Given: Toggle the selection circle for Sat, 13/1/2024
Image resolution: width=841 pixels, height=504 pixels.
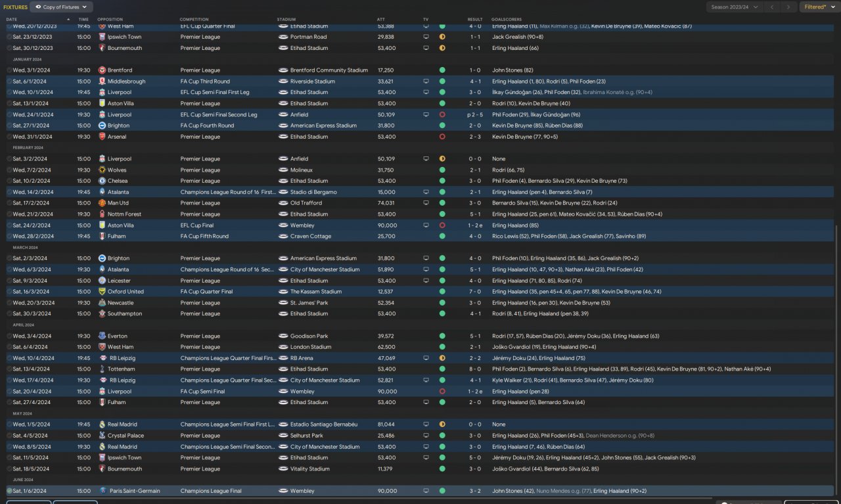Looking at the screenshot, I should (x=9, y=103).
